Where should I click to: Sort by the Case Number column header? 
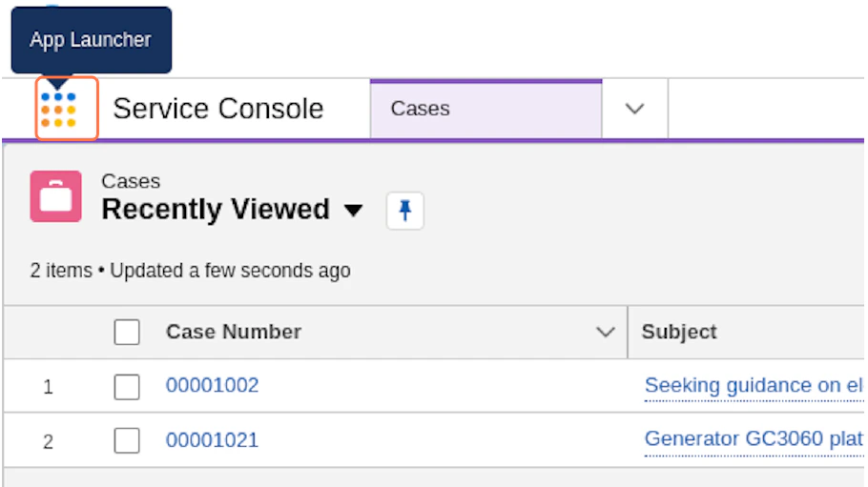click(x=234, y=332)
